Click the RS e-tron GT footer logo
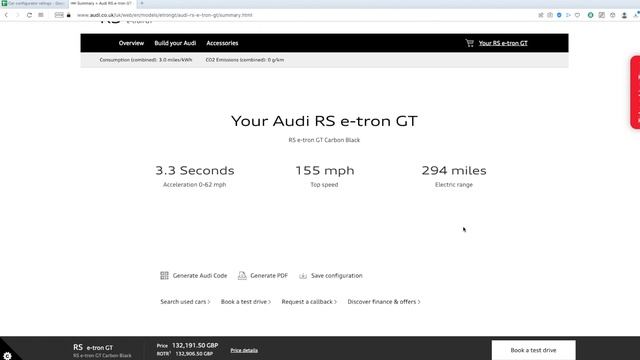 93,347
